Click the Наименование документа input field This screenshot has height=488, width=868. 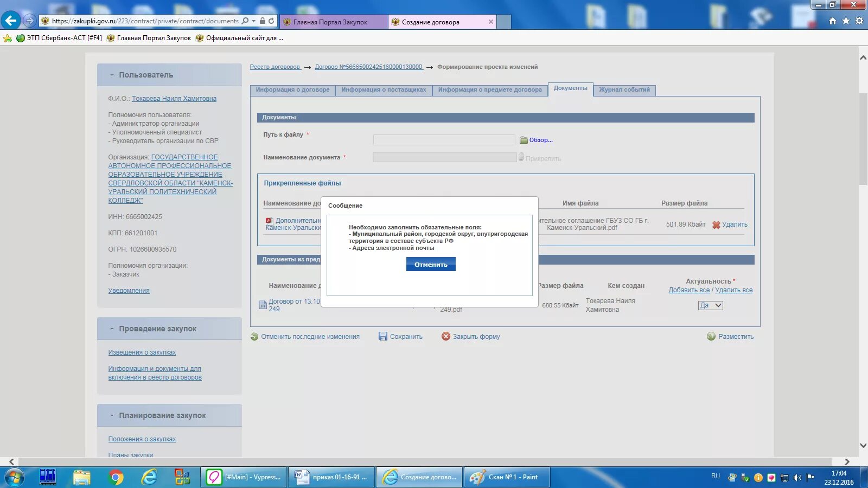(445, 157)
